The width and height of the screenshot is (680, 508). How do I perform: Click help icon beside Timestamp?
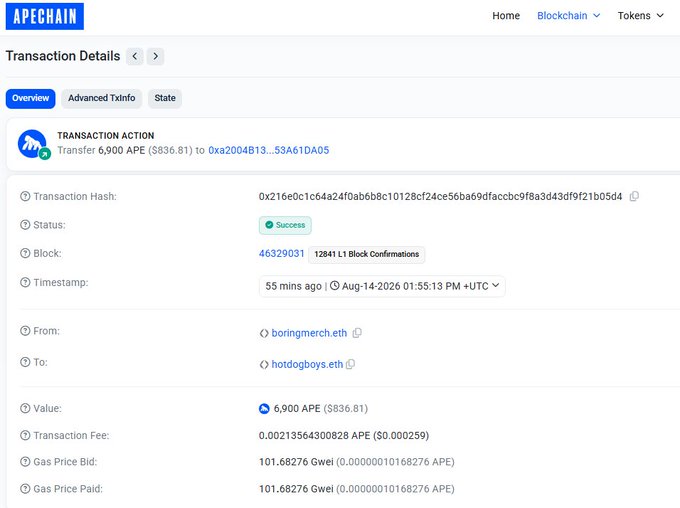[x=25, y=282]
